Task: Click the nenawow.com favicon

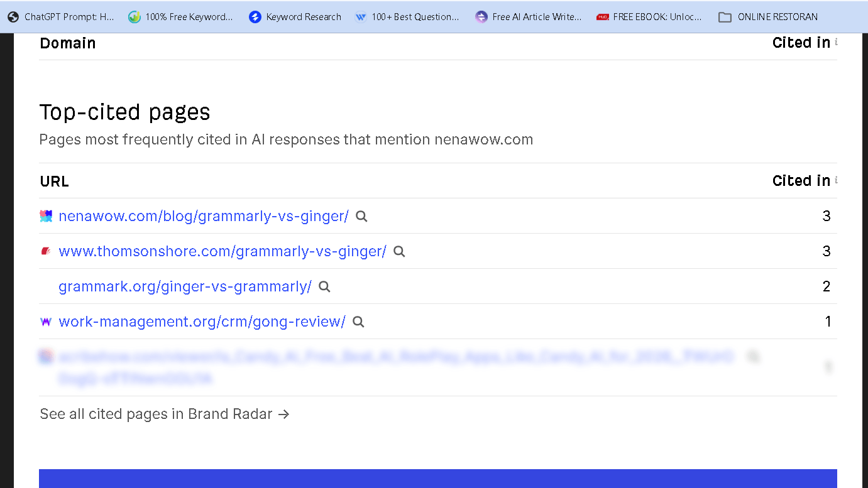Action: pos(45,216)
